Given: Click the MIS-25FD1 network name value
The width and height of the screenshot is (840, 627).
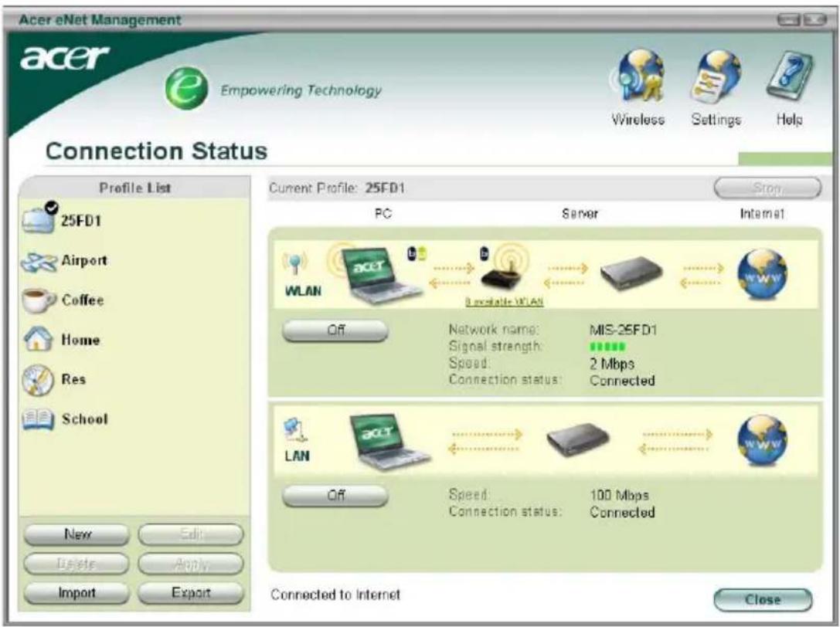Looking at the screenshot, I should click(x=623, y=330).
